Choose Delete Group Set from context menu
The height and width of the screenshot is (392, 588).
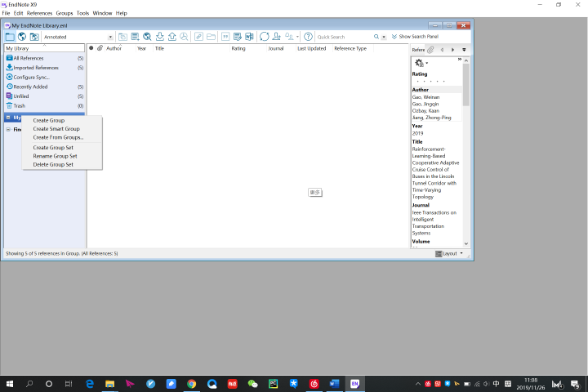pos(62,164)
